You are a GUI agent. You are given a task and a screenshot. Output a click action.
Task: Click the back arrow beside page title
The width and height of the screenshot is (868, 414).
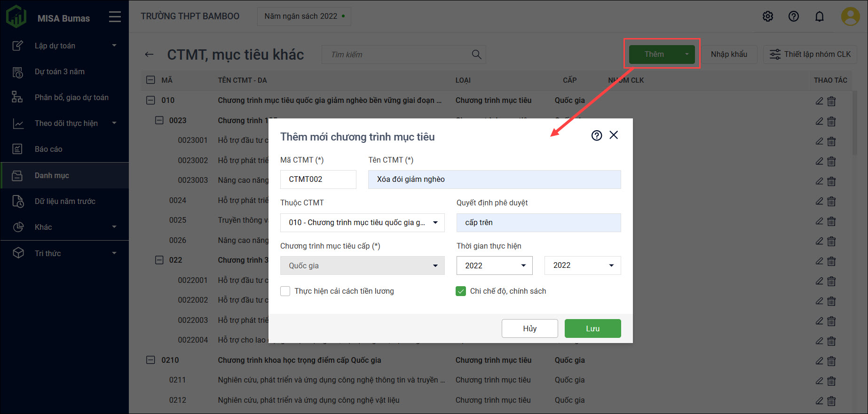149,55
